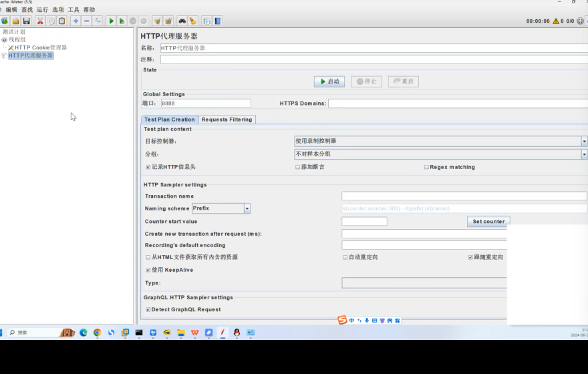Click the 名称 name input field
This screenshot has height=374, width=588.
374,48
